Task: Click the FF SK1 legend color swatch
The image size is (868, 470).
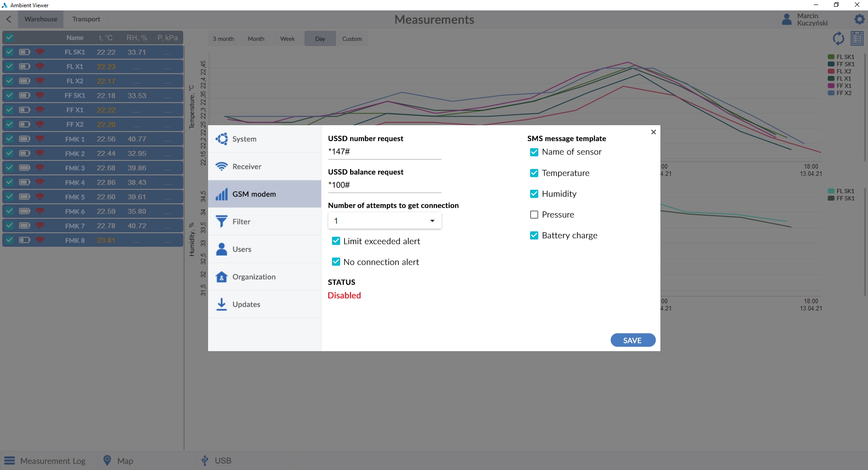Action: (831, 64)
